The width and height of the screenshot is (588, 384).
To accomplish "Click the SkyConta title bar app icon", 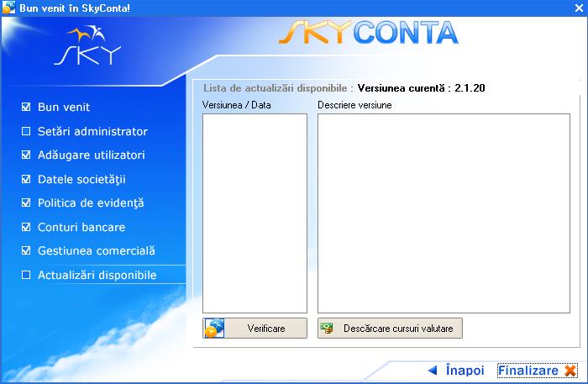I will [x=8, y=8].
